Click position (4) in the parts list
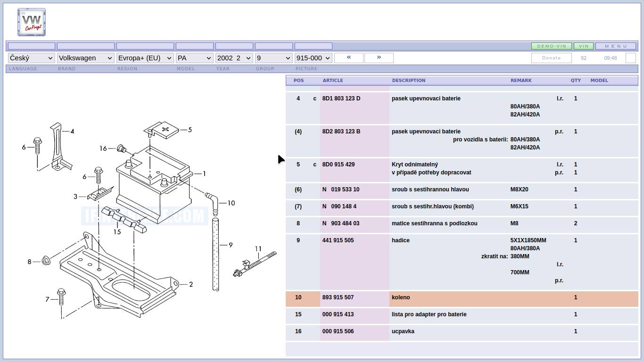The height and width of the screenshot is (362, 644). coord(298,132)
